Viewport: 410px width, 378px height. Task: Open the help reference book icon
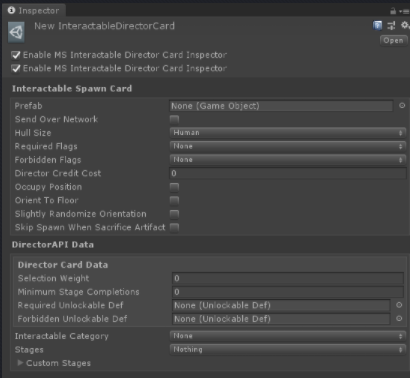(x=377, y=26)
